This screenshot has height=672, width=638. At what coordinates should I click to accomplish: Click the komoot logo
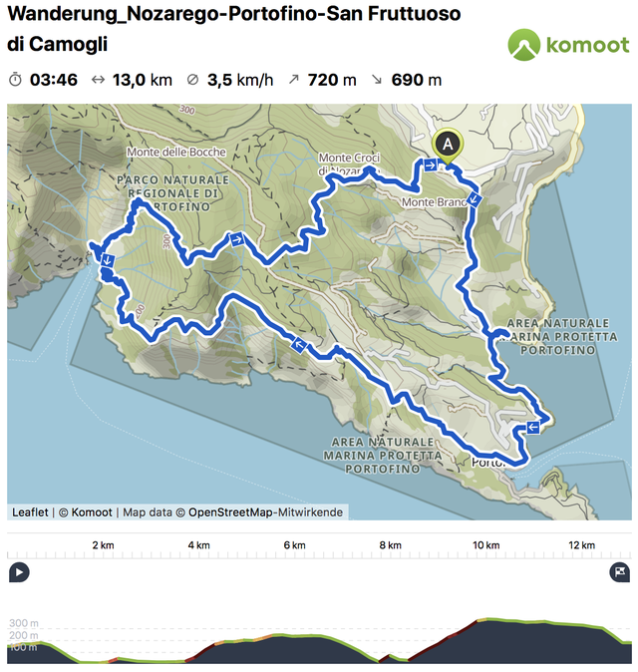tap(568, 45)
